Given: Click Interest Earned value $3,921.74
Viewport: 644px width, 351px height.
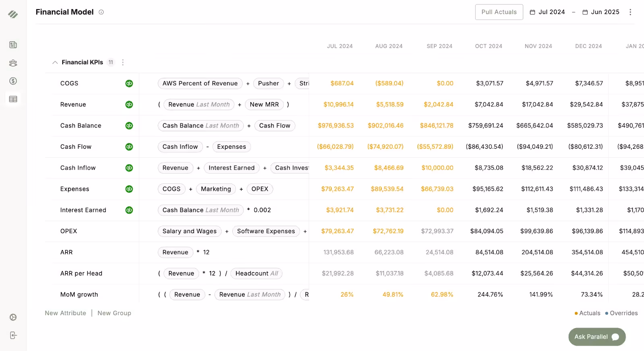Looking at the screenshot, I should pos(340,210).
